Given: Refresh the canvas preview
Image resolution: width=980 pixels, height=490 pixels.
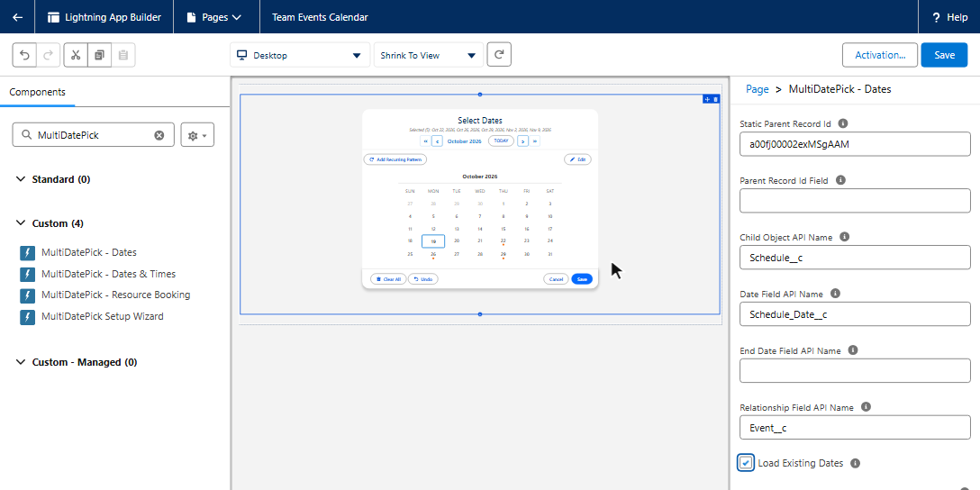Looking at the screenshot, I should pyautogui.click(x=499, y=54).
